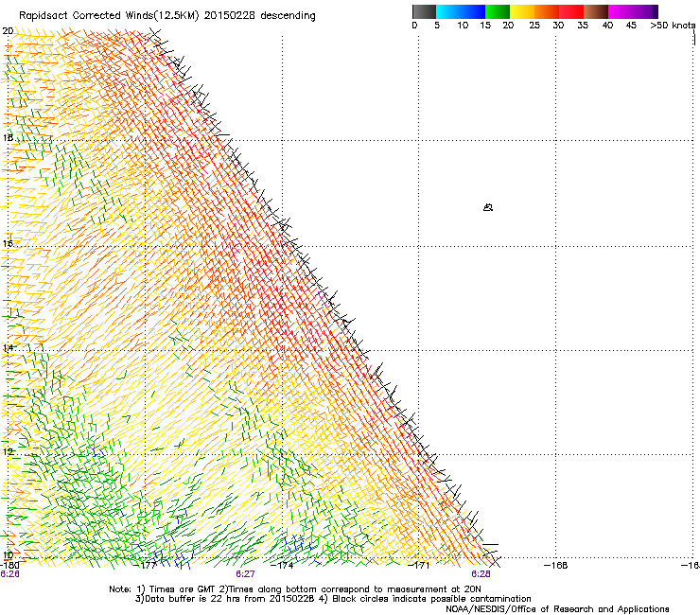Click the 'Data buffer is 22 hrs' note line

coord(333,599)
